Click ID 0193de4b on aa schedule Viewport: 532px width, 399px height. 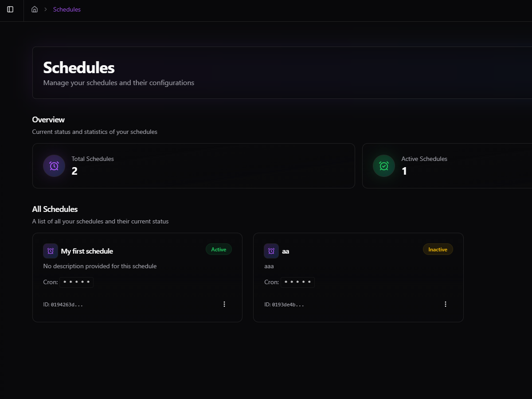[284, 305]
